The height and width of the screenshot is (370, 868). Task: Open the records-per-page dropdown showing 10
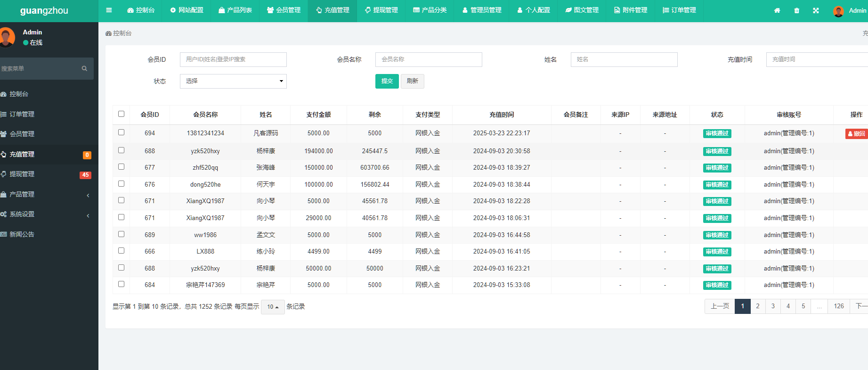(273, 307)
